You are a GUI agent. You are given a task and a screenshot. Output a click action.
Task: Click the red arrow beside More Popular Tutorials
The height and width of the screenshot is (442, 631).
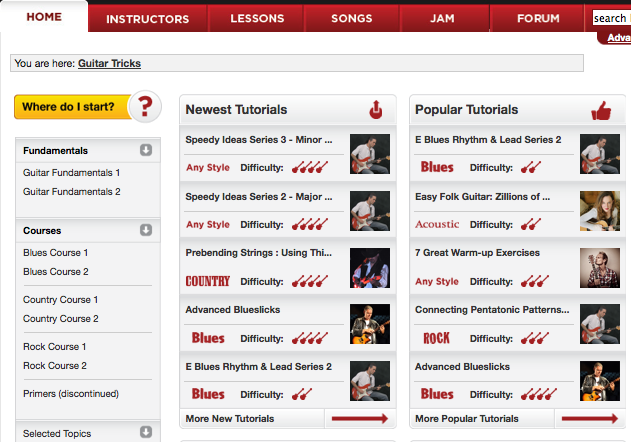point(590,419)
